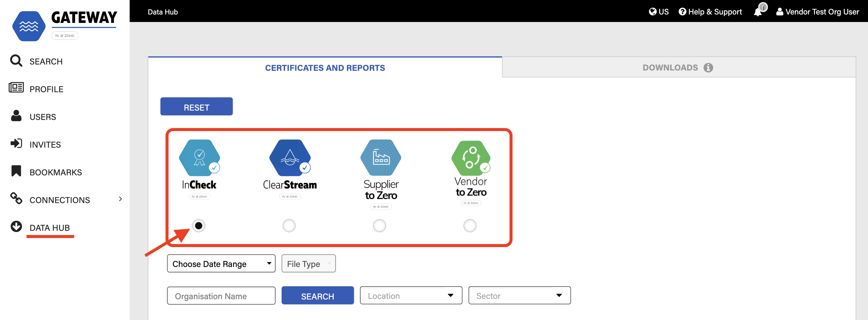This screenshot has height=320, width=868.
Task: Switch to Certificates and Reports tab
Action: (x=325, y=68)
